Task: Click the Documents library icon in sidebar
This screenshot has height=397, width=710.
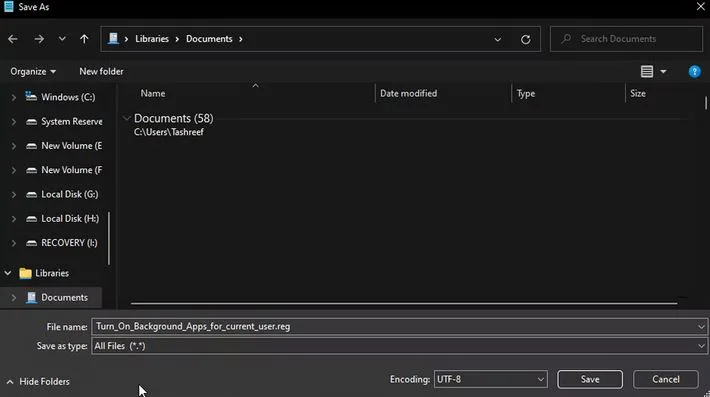Action: (x=31, y=297)
